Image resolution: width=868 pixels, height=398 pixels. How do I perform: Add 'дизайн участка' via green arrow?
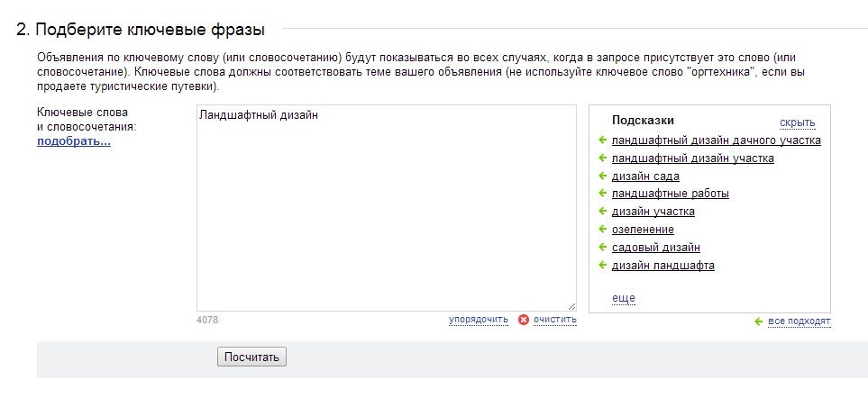[x=603, y=212]
